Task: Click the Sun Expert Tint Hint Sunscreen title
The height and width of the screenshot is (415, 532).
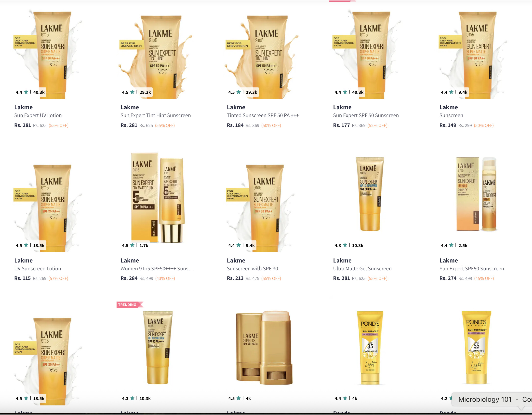Action: point(156,115)
